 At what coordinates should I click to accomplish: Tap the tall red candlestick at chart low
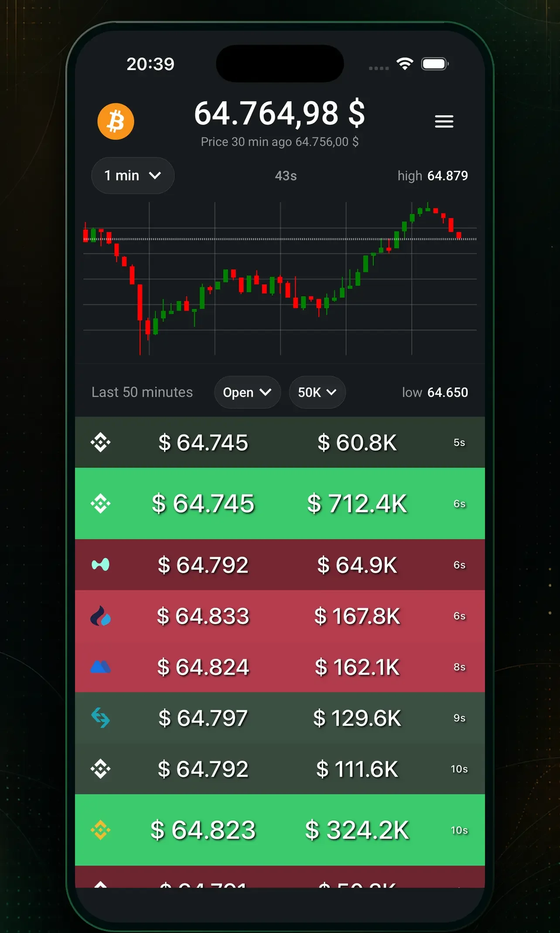140,319
